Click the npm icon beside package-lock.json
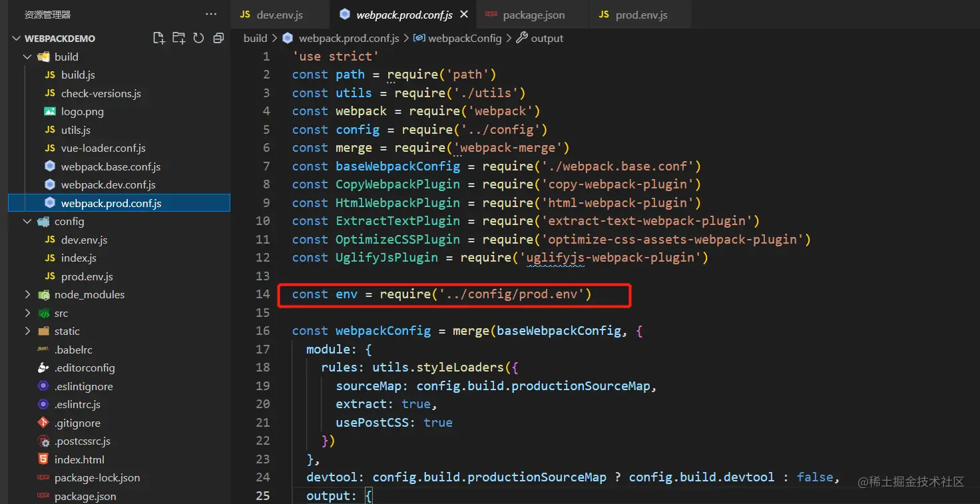980x504 pixels. pyautogui.click(x=43, y=477)
